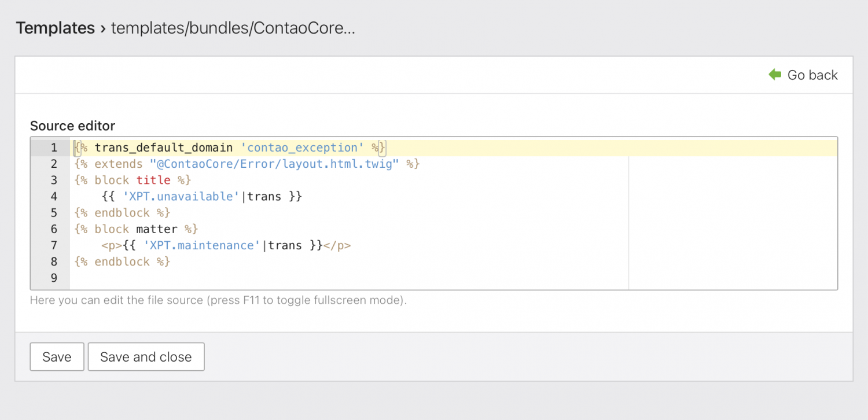Screen dimensions: 868x420
Task: Click the endblock tag on line 5
Action: (x=122, y=213)
